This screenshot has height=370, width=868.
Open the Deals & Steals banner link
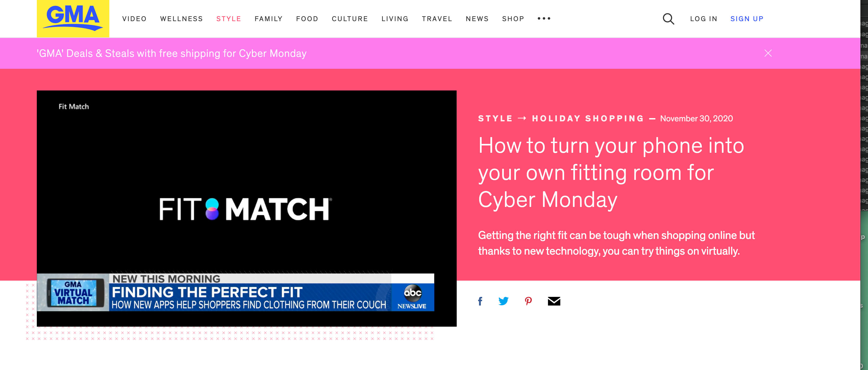172,53
